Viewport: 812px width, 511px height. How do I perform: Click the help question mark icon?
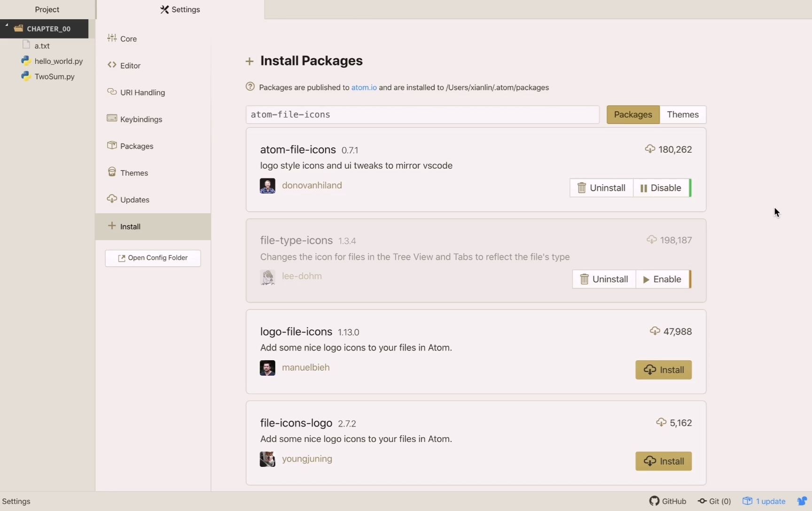[x=250, y=87]
